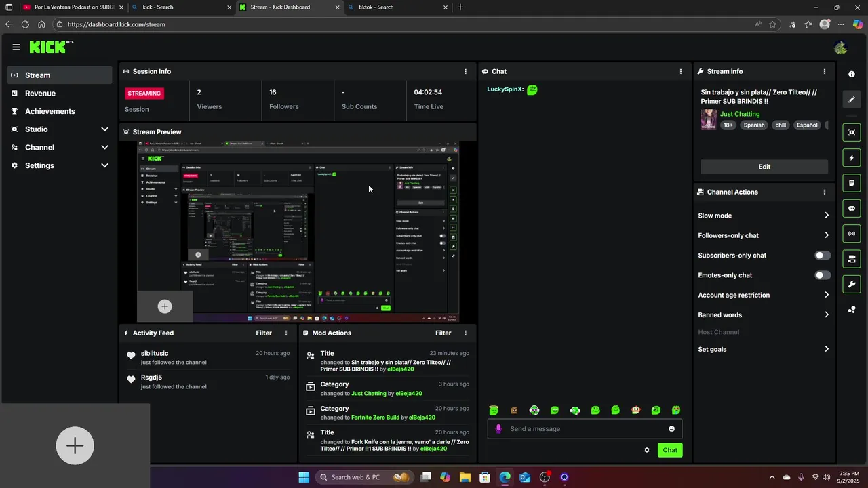Toggle the wrench Stream info icon in the sidebar
The height and width of the screenshot is (488, 868).
coord(852,284)
